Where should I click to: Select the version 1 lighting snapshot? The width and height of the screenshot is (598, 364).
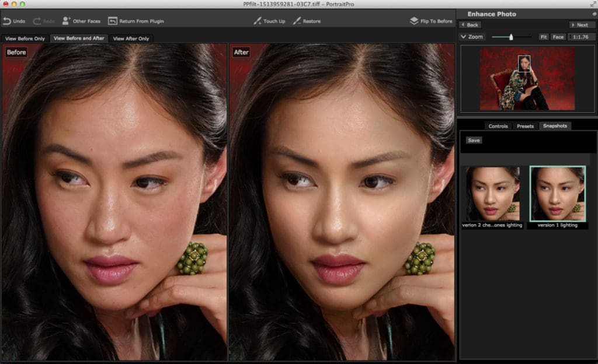pyautogui.click(x=557, y=192)
